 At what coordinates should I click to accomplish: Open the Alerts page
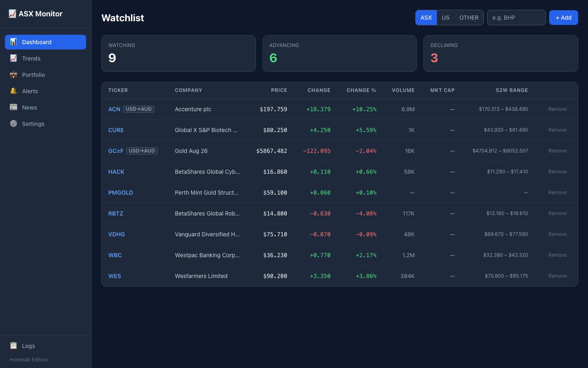pos(45,91)
